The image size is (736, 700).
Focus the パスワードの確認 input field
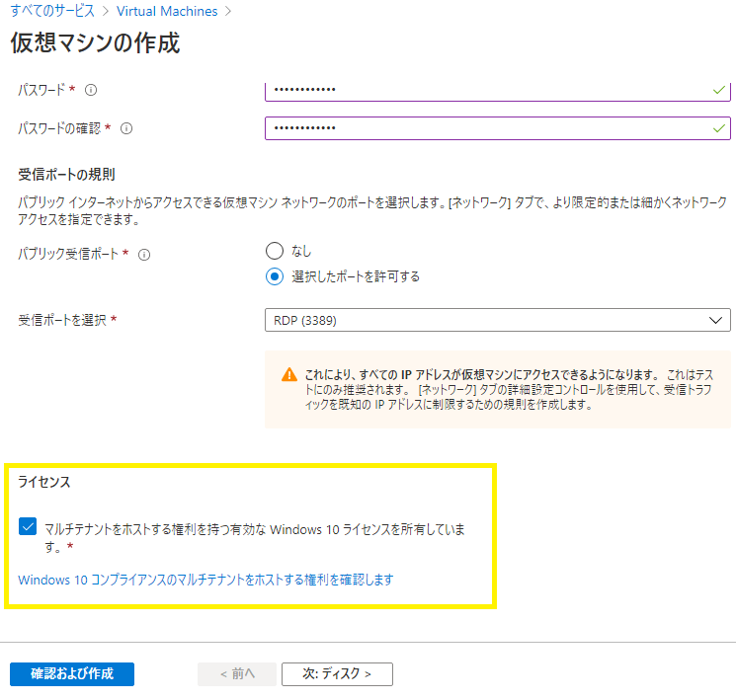point(498,128)
